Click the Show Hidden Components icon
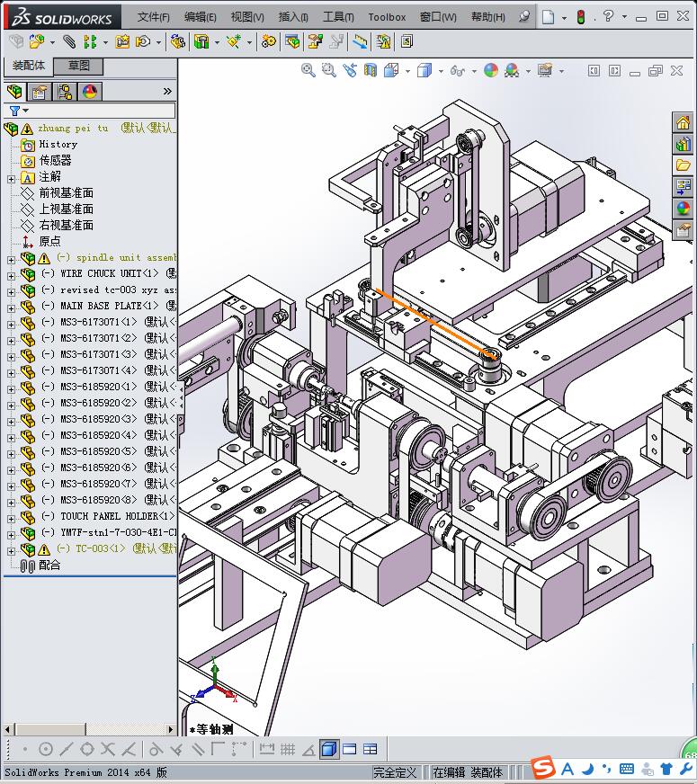The width and height of the screenshot is (697, 784). (177, 41)
